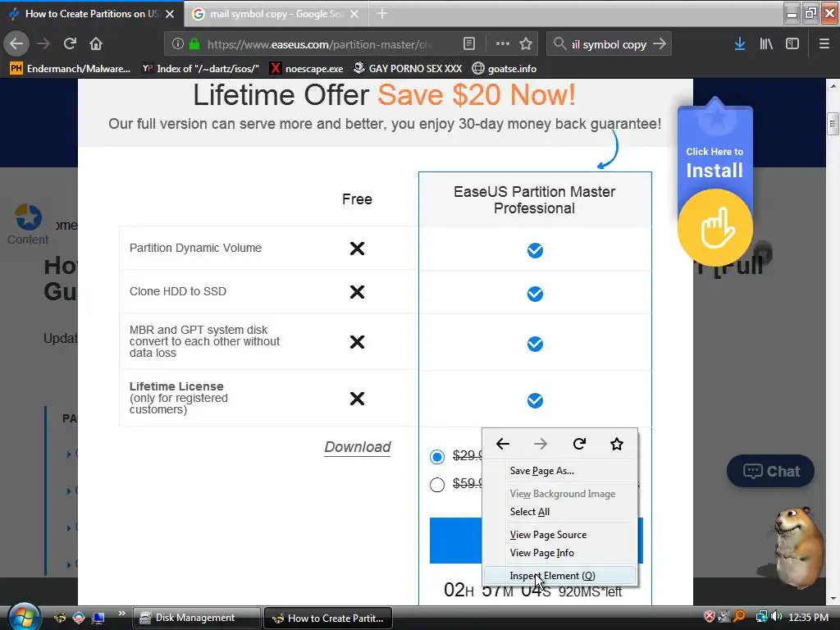Click the bookmark star in the context menu

[617, 444]
